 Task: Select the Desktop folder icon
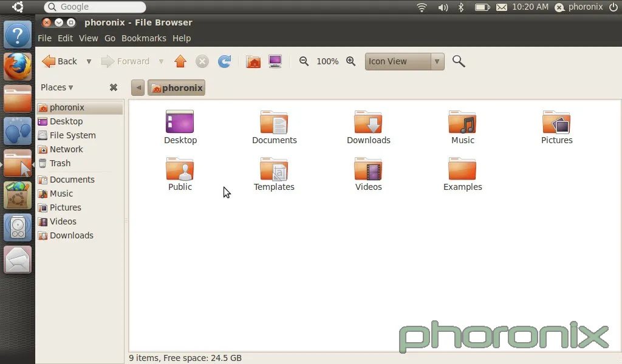(x=180, y=121)
